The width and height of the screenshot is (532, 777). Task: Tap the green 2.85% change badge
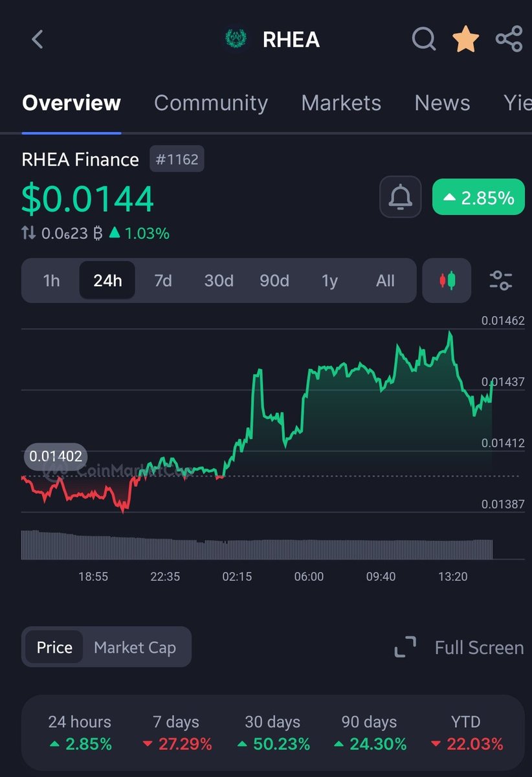[478, 197]
